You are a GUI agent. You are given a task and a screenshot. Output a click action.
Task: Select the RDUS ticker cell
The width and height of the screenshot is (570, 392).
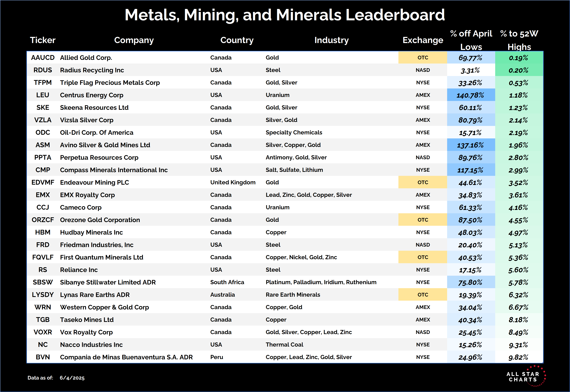43,70
